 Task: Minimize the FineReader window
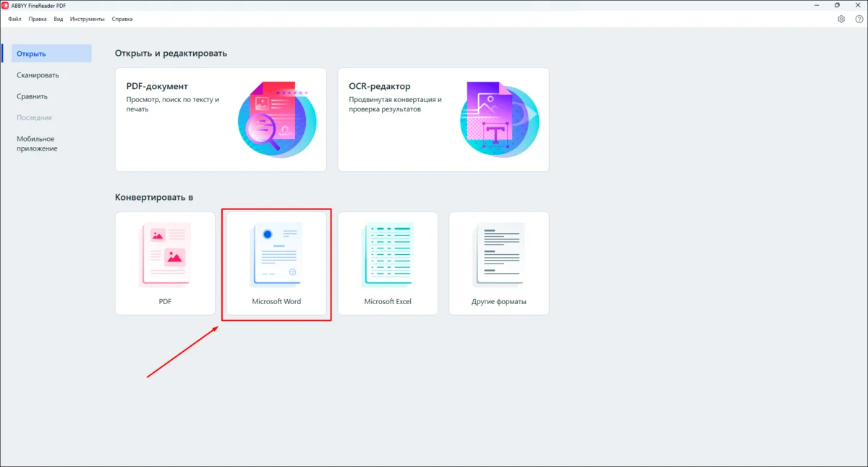click(x=817, y=5)
